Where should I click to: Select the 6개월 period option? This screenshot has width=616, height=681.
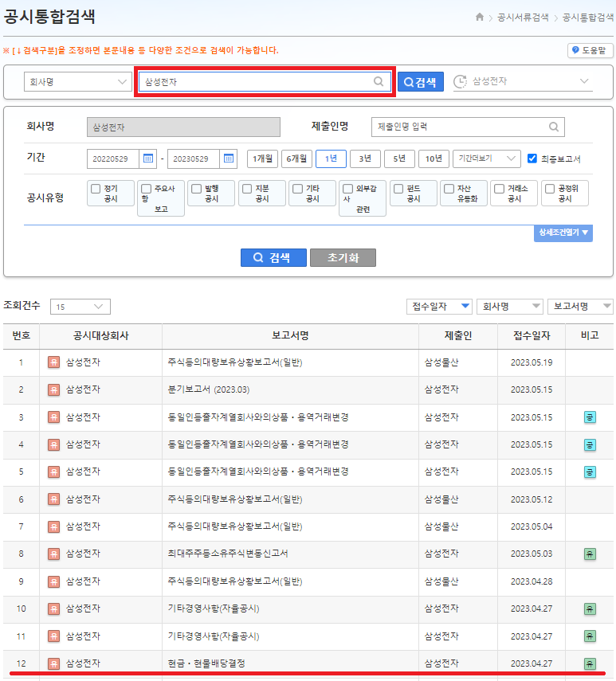[x=296, y=159]
